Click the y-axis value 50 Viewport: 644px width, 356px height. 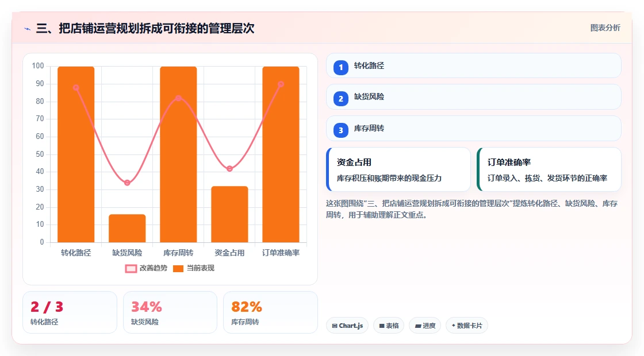tap(40, 154)
